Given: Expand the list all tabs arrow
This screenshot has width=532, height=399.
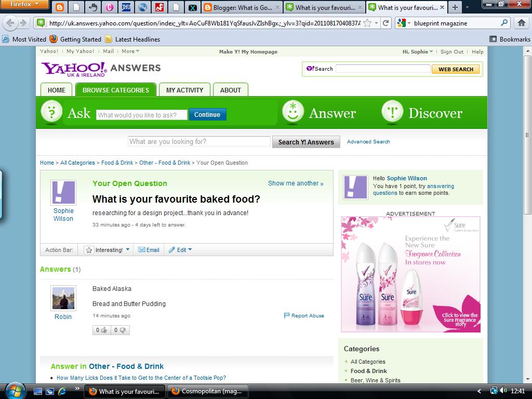Looking at the screenshot, I should (467, 7).
